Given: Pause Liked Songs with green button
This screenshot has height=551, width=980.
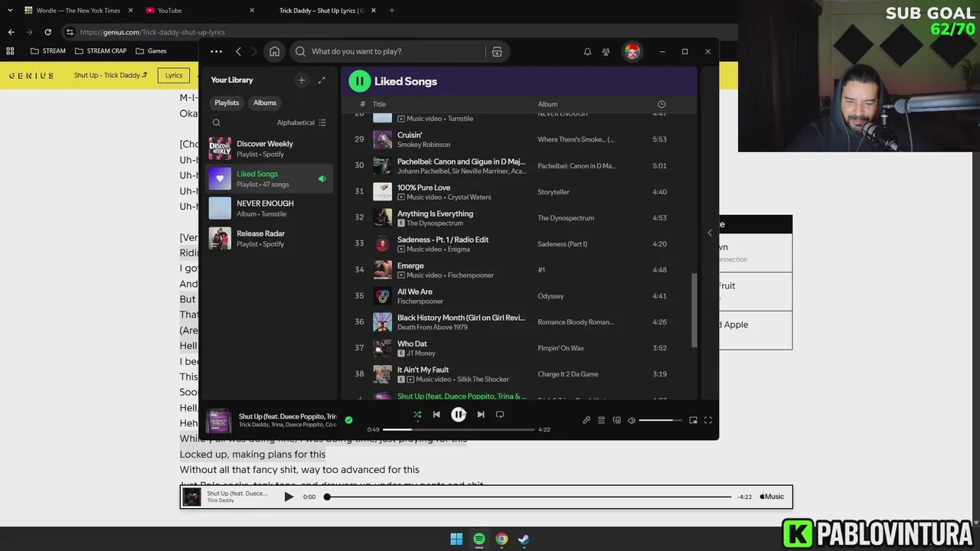Looking at the screenshot, I should [359, 81].
